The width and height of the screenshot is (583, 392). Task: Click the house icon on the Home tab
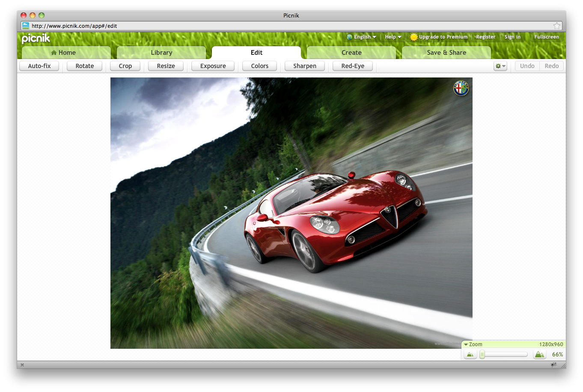click(x=54, y=53)
